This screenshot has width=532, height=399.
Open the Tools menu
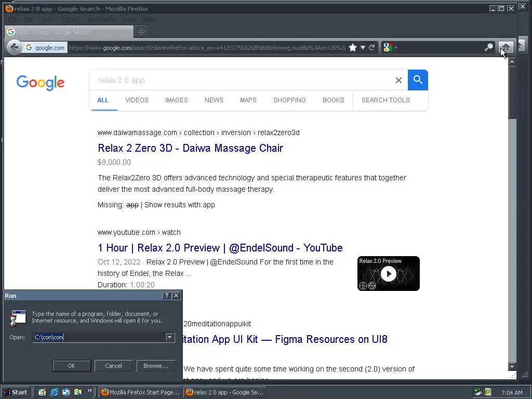129,19
